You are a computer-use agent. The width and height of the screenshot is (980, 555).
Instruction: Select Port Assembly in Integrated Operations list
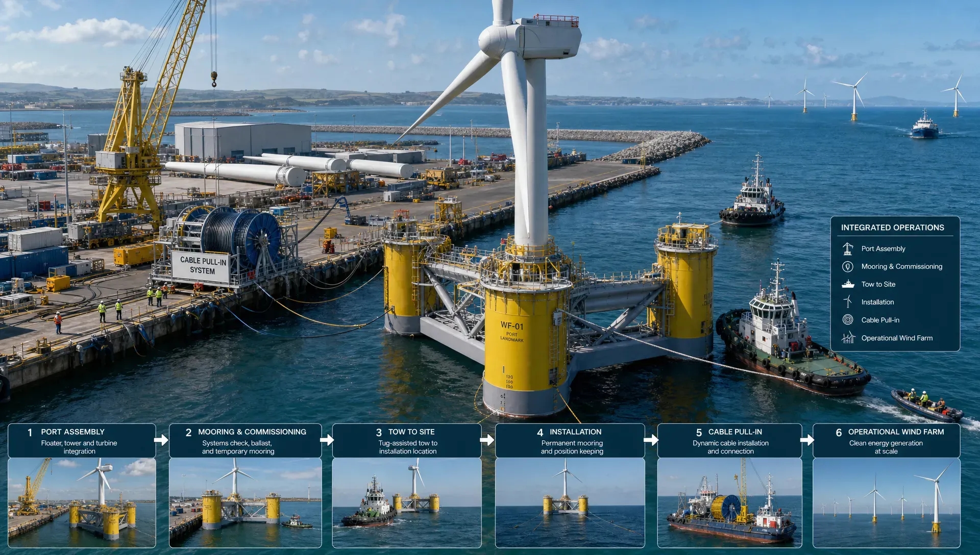click(884, 248)
